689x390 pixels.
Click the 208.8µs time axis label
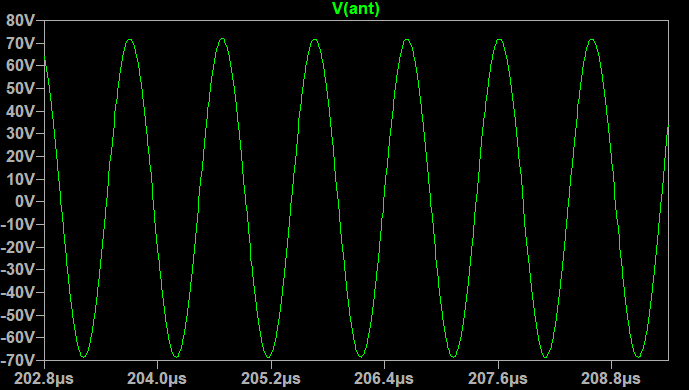tap(611, 378)
